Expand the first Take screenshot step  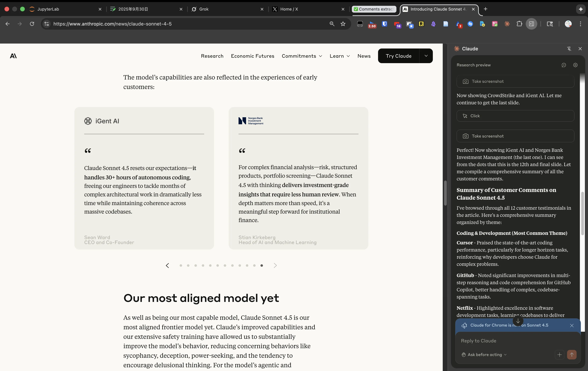[515, 81]
